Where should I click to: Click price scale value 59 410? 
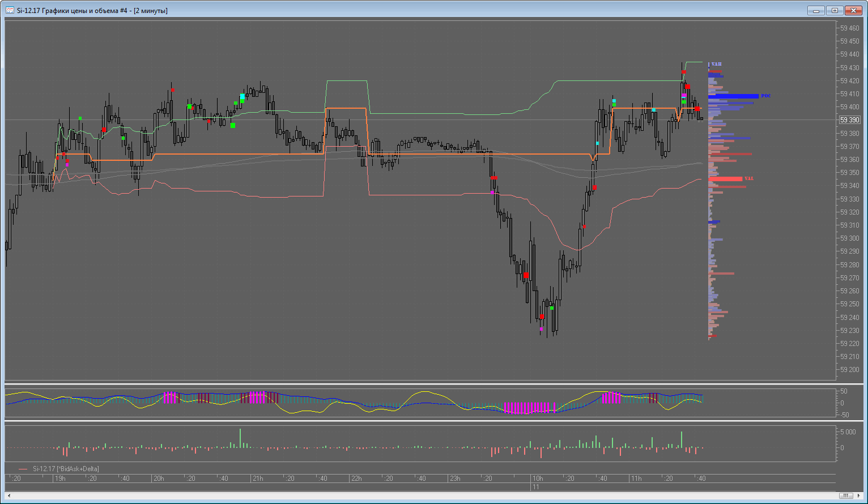pos(849,94)
